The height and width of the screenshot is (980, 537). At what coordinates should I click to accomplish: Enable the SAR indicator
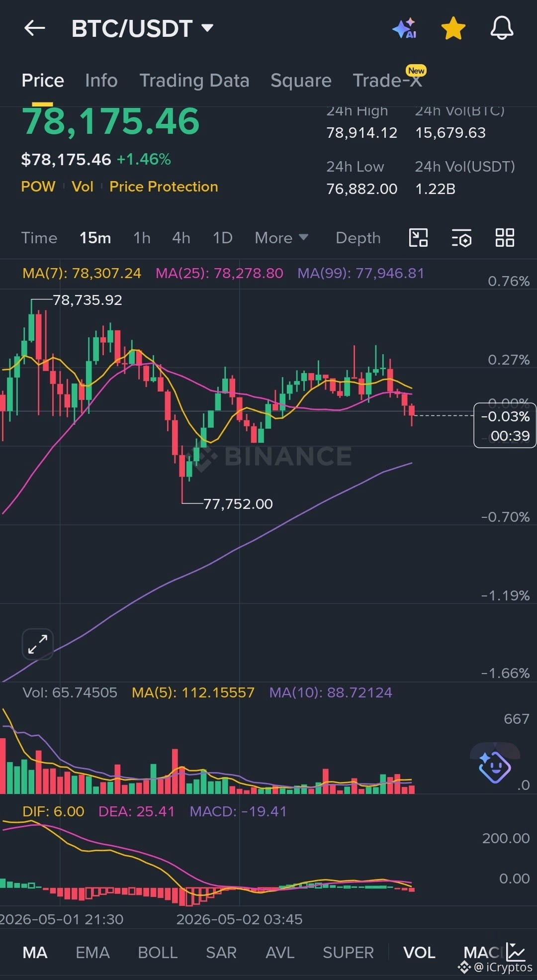[221, 952]
